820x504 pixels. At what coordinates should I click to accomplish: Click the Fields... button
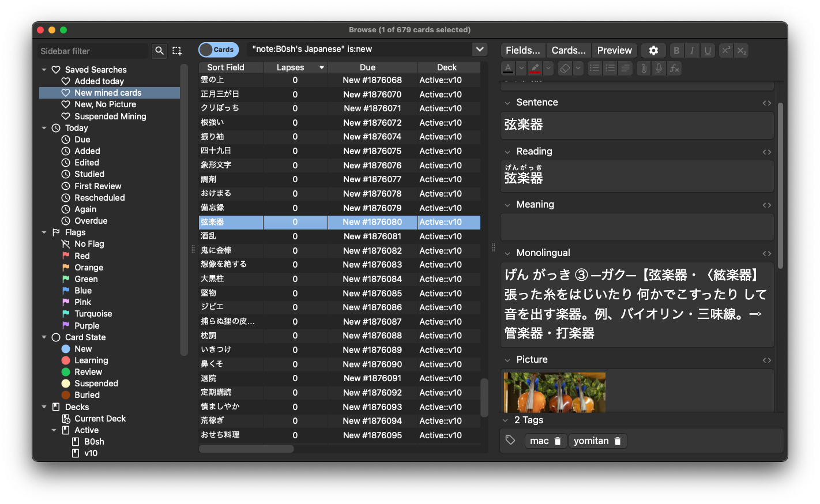pos(522,50)
